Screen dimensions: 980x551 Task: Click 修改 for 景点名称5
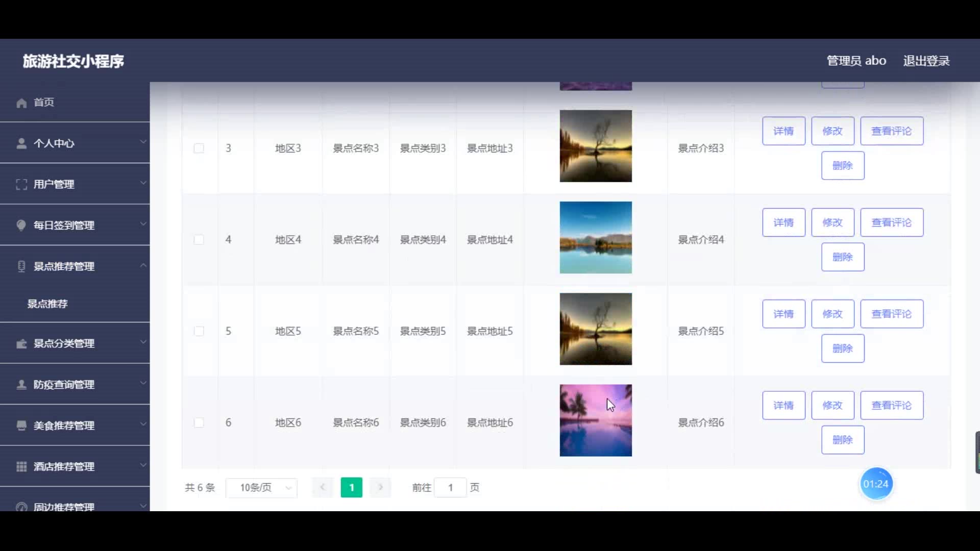tap(832, 314)
